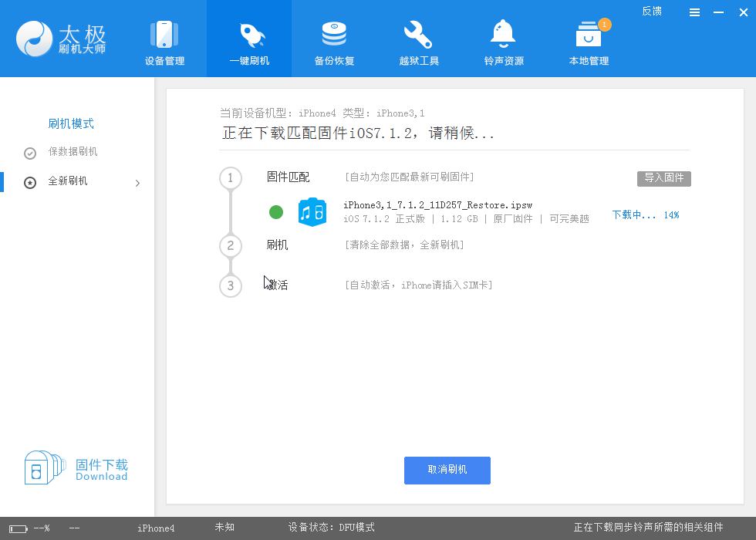Click the blue music firmware file icon

312,212
